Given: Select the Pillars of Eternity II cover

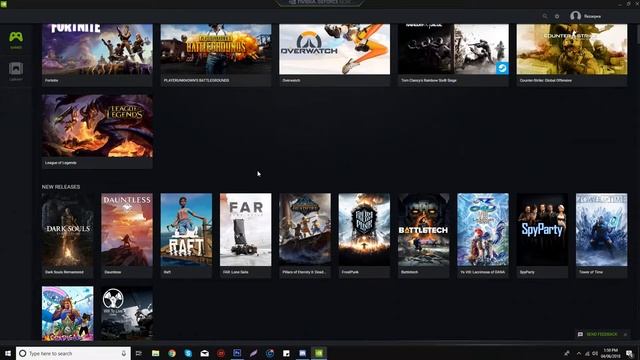Looking at the screenshot, I should tap(305, 230).
